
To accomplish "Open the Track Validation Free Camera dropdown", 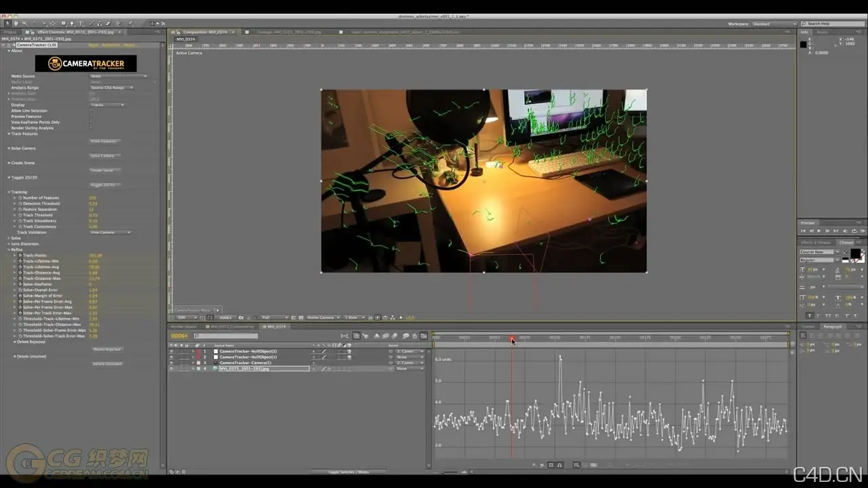I will [x=111, y=232].
